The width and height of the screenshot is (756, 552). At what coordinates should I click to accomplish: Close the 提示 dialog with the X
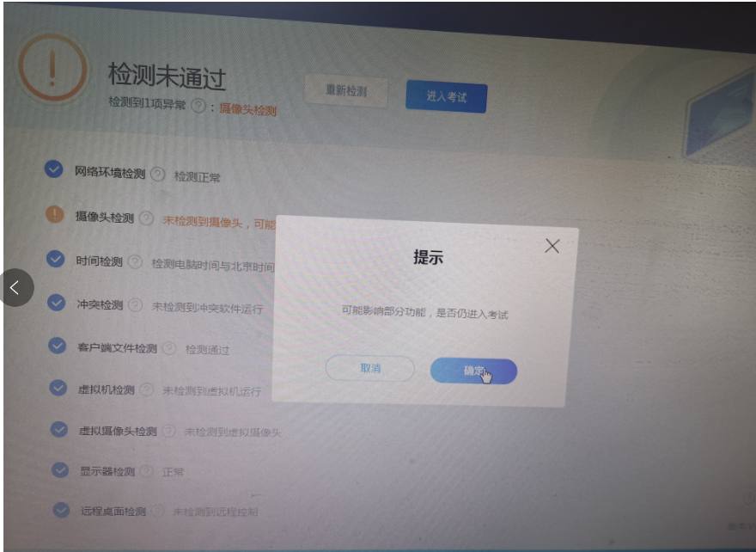point(552,246)
